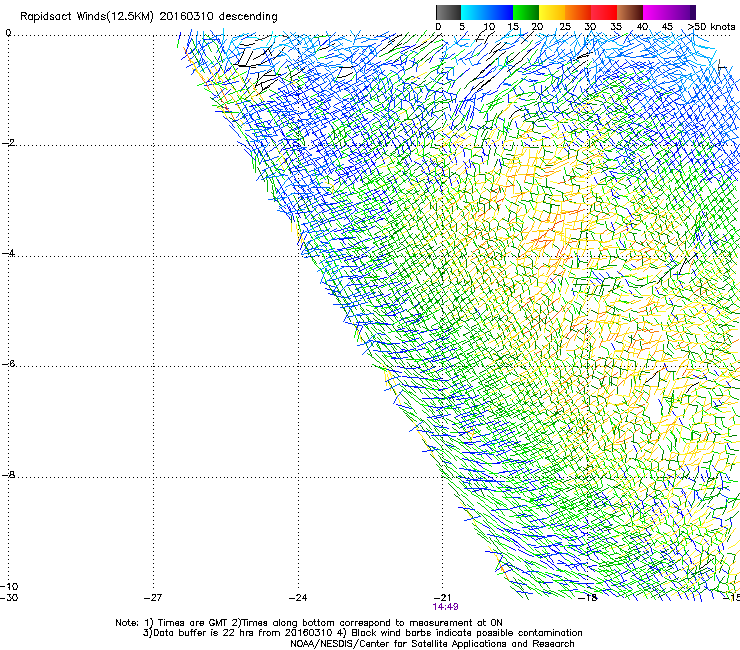This screenshot has height=650, width=740.
Task: Click the purple '14:49' overpass time stamp
Action: pyautogui.click(x=446, y=607)
